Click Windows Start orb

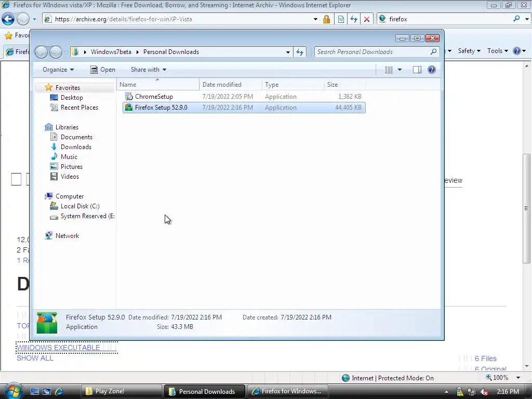click(x=13, y=391)
